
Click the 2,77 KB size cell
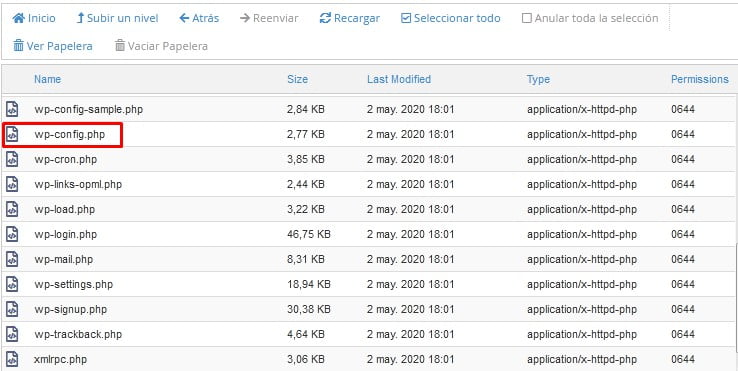[306, 135]
